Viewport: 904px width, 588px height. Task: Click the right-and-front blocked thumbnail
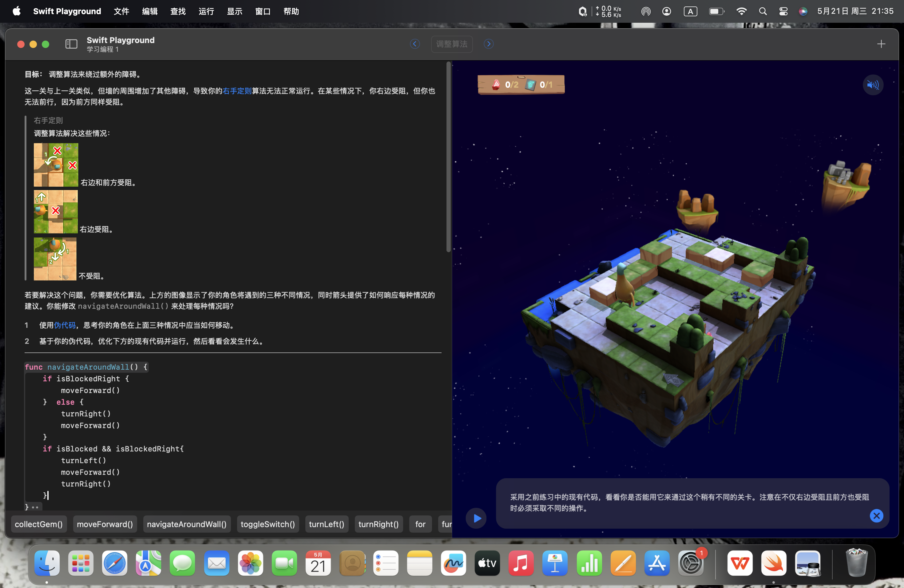(56, 165)
